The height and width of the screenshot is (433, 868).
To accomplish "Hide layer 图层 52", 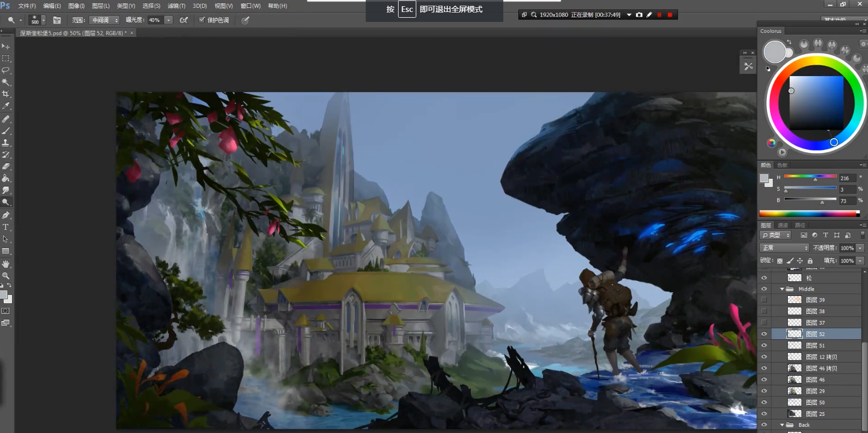I will pyautogui.click(x=764, y=334).
